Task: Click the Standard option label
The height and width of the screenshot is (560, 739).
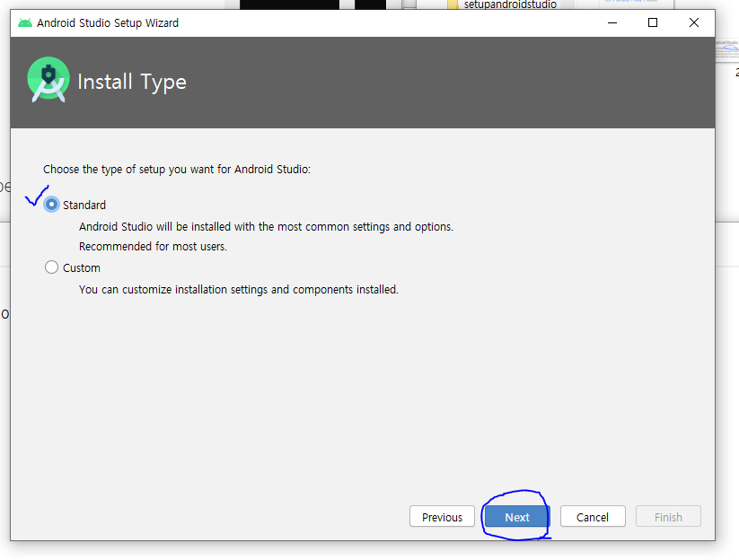Action: (x=84, y=206)
